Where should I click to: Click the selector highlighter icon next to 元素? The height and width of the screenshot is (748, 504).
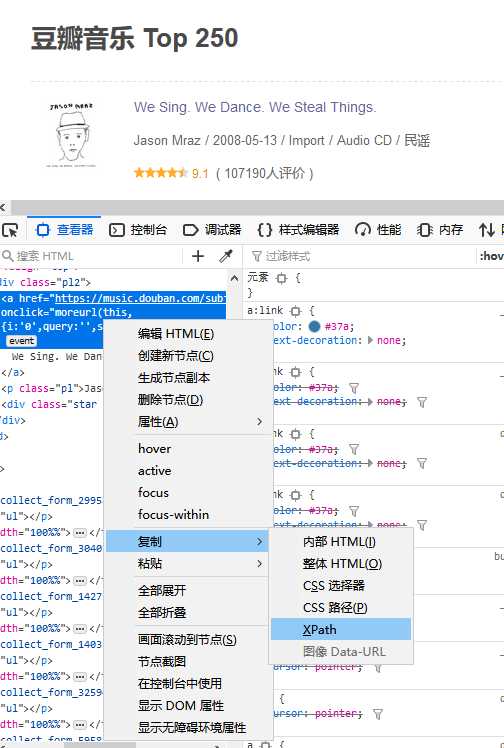pos(282,278)
